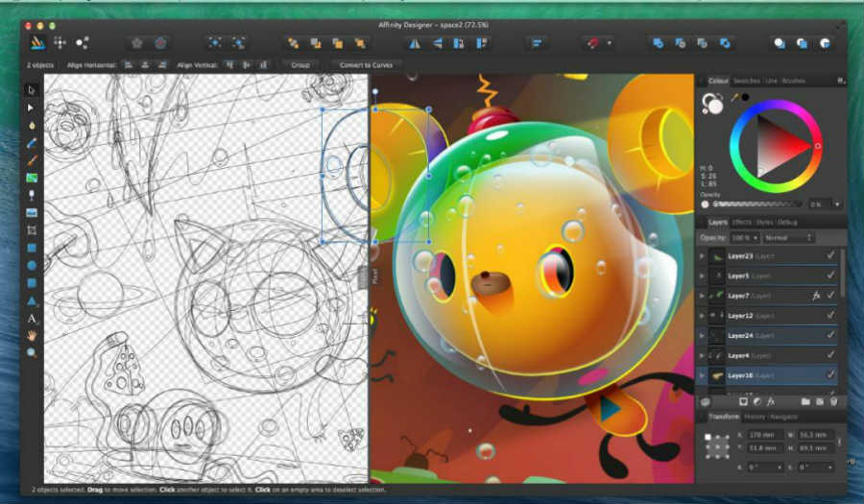
Task: Select the Move tool arrow
Action: coord(32,90)
